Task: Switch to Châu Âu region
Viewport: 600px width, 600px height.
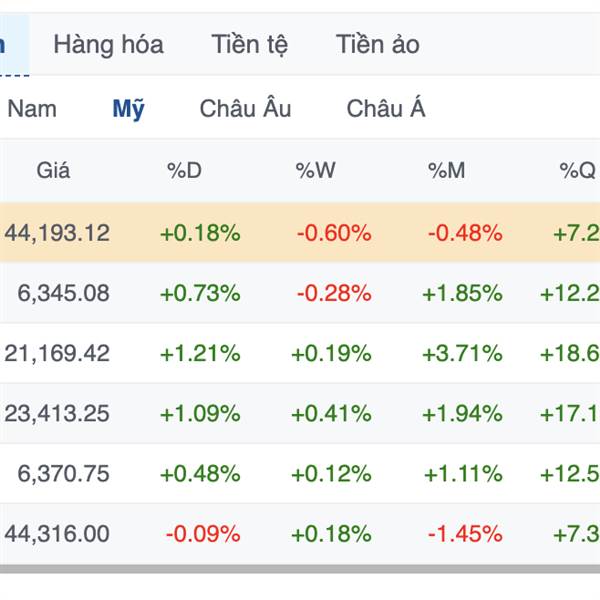Action: point(246,108)
